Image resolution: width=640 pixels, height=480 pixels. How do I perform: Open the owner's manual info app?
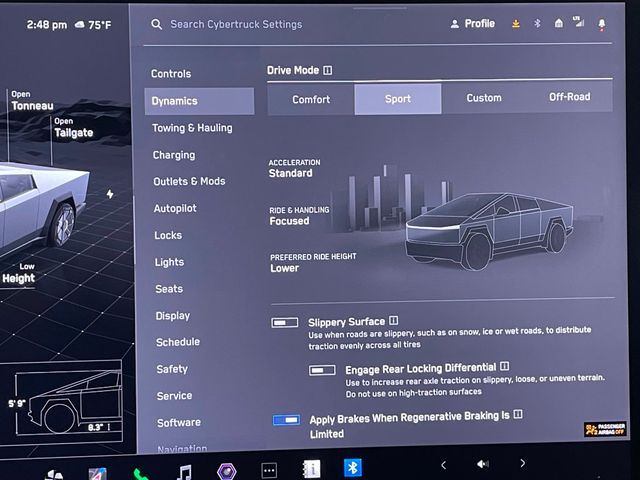coord(311,469)
